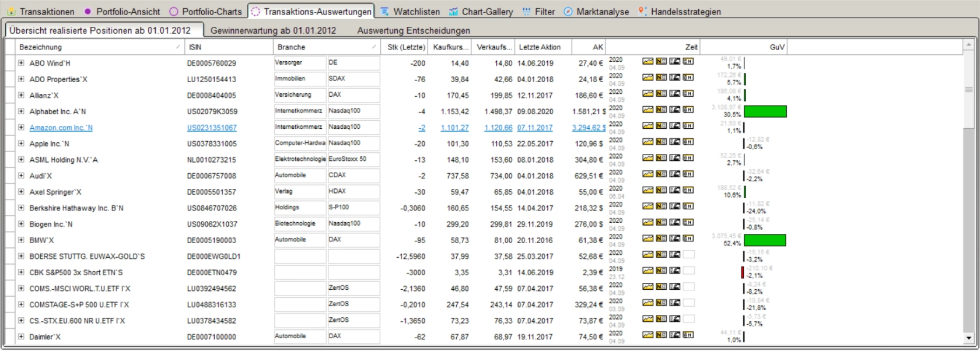Viewport: 980px width, 351px height.
Task: Click the yellow N news icon for CS.-STX.EU.600 NR U.ETF I`X
Action: click(x=661, y=319)
